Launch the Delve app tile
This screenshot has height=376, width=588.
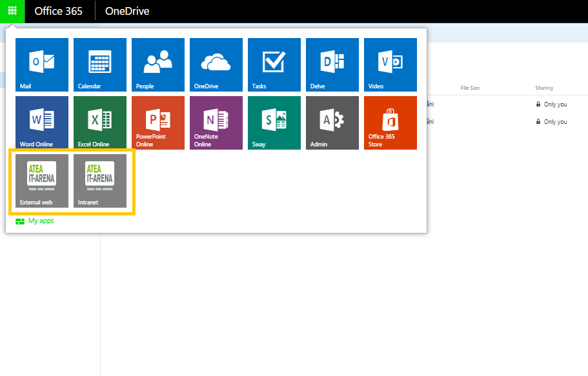pos(332,64)
